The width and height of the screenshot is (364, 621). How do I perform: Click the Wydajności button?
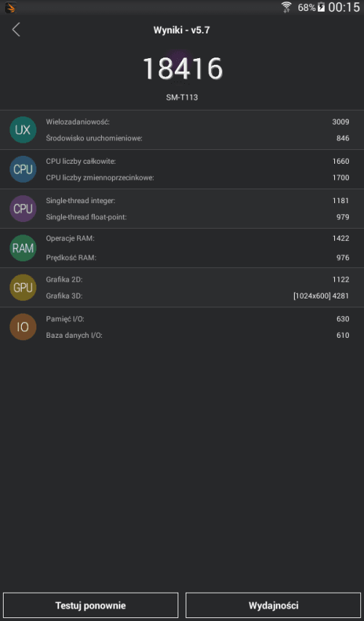click(x=273, y=605)
